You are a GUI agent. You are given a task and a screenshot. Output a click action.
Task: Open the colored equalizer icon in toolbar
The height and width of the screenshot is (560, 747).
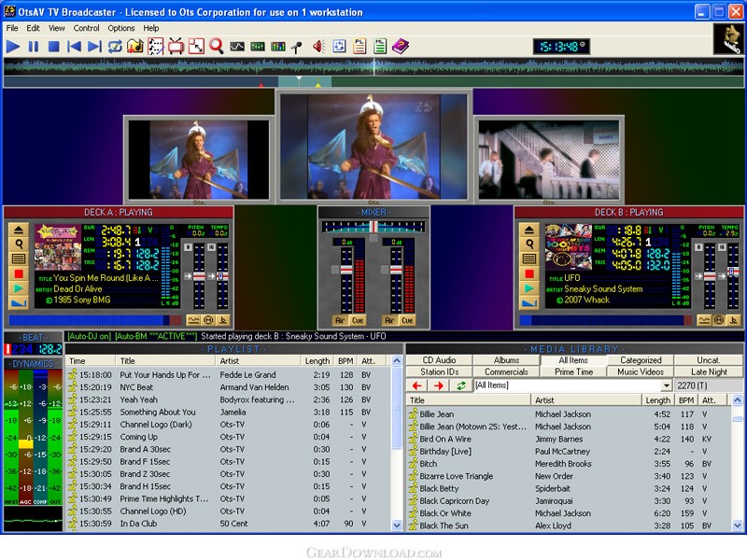click(x=277, y=46)
